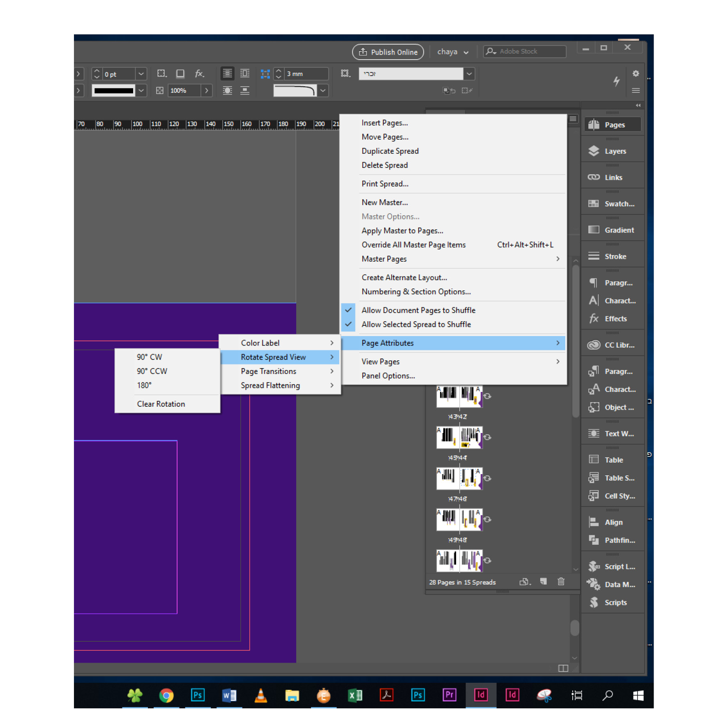The height and width of the screenshot is (728, 728).
Task: Open Pages panel hamburger menu icon
Action: tap(573, 119)
